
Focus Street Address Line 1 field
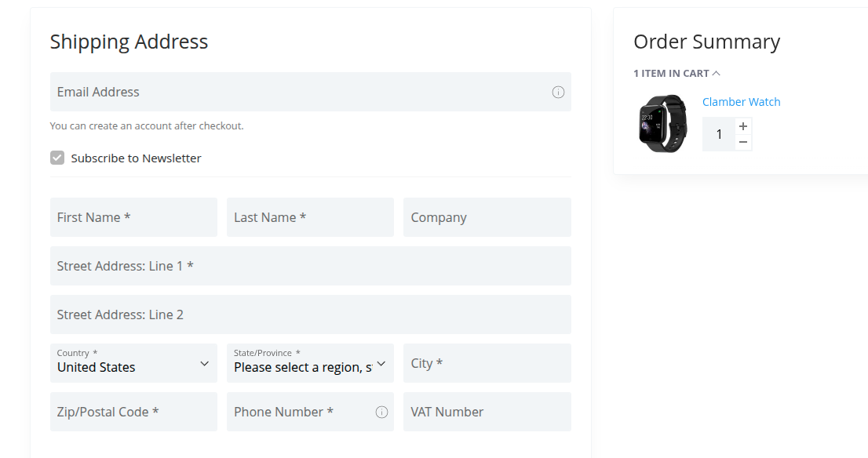(311, 266)
